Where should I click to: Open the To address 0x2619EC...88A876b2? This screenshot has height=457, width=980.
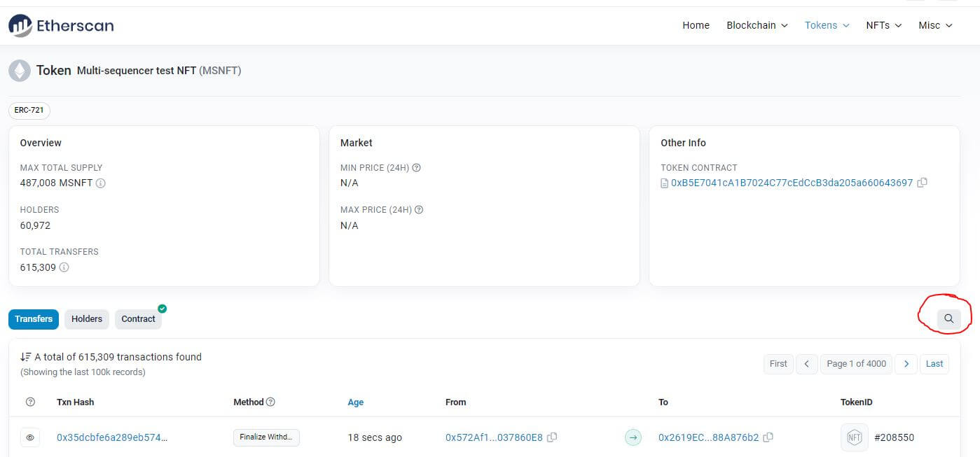click(x=708, y=437)
